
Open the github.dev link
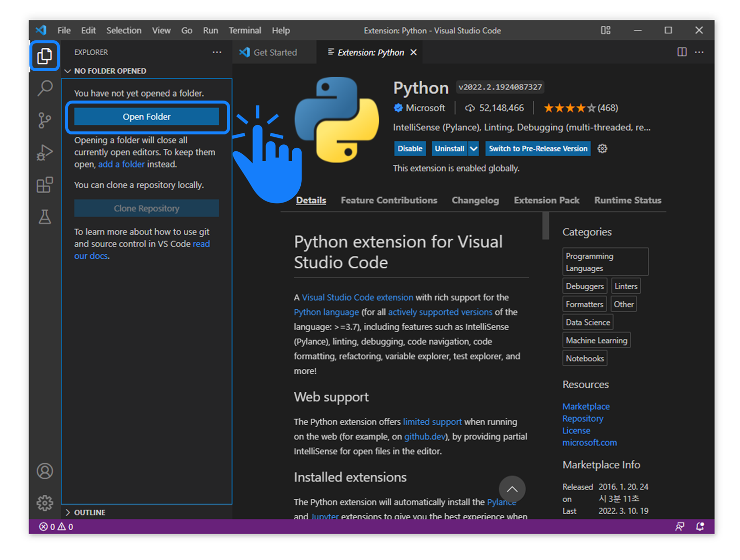(x=425, y=437)
